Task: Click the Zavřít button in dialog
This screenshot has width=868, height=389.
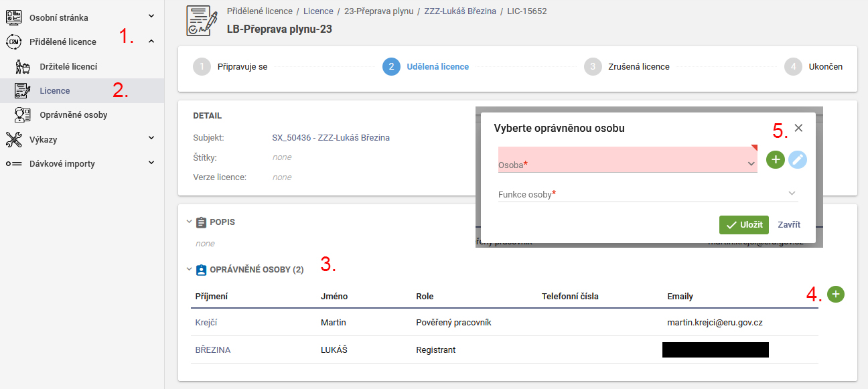Action: pyautogui.click(x=789, y=225)
